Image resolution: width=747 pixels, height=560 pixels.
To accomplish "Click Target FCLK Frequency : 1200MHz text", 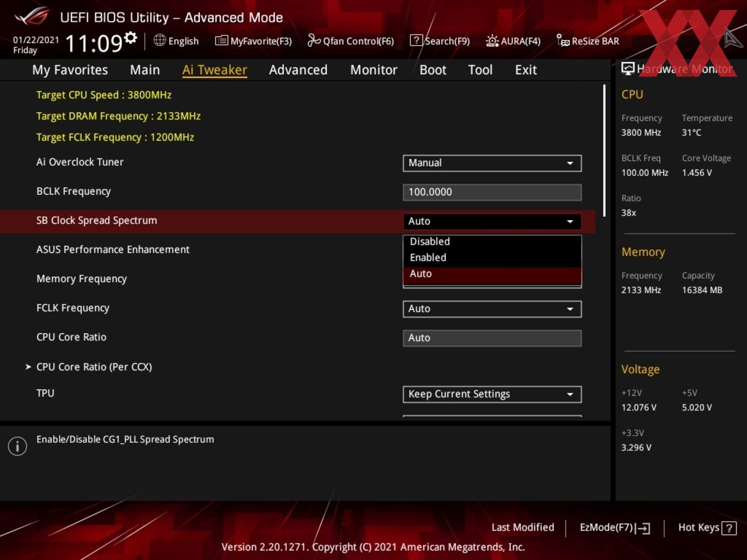I will pyautogui.click(x=115, y=137).
